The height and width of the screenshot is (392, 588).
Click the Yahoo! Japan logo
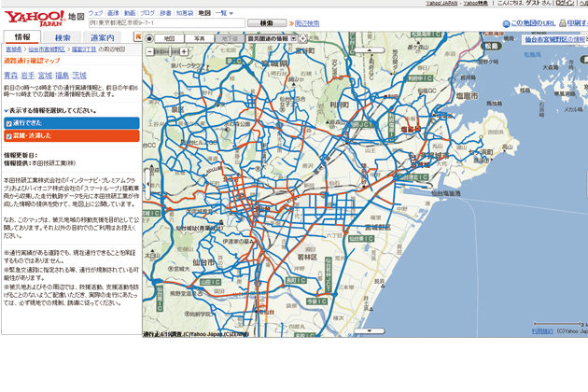(34, 18)
